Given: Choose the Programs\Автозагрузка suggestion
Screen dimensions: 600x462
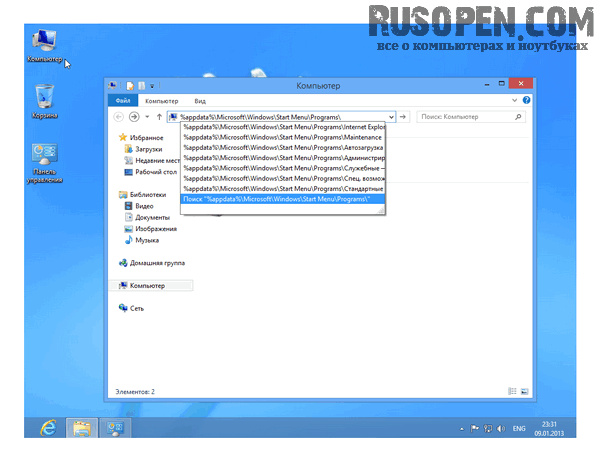Looking at the screenshot, I should pyautogui.click(x=283, y=147).
